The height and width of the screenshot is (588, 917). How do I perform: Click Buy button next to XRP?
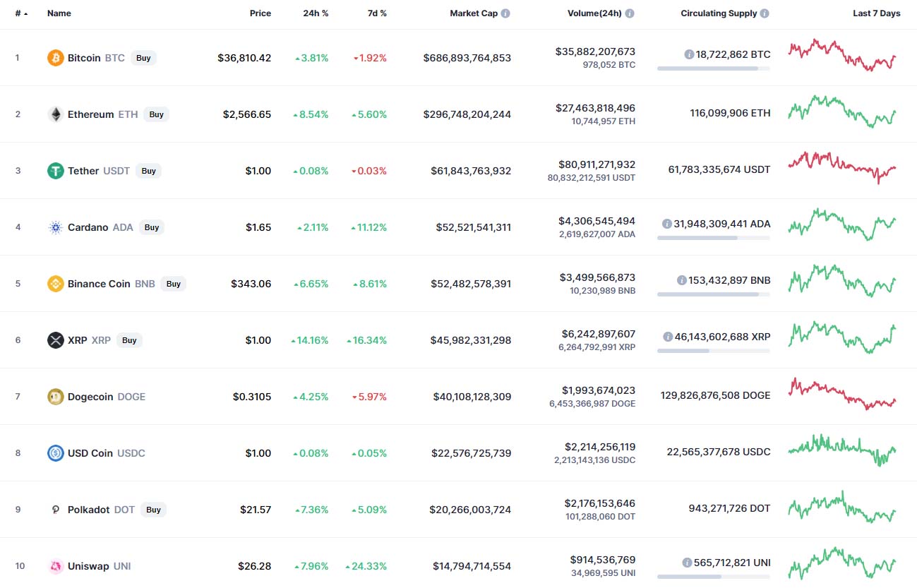129,340
